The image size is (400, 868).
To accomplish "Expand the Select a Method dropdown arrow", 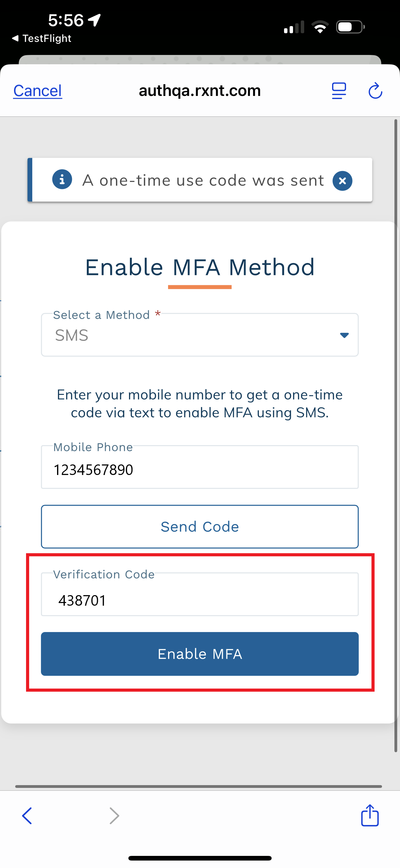I will (344, 335).
